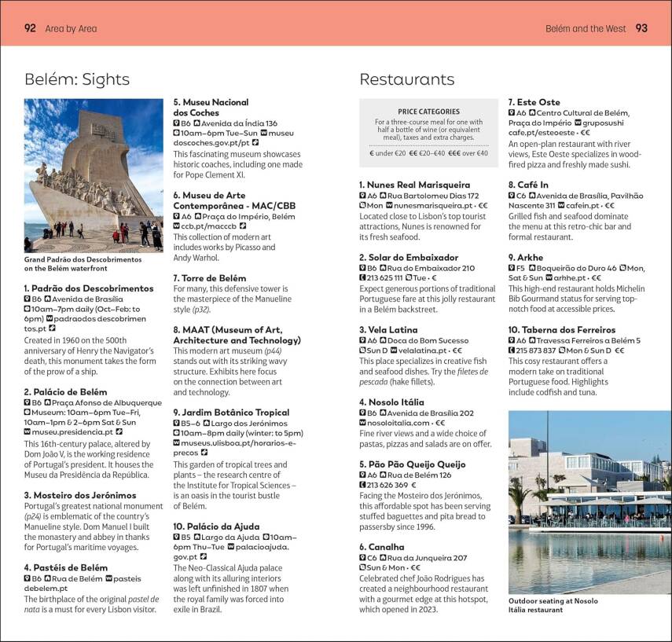This screenshot has height=642, width=672.
Task: Follow the palacioajuda.gov.pt link
Action: 261,547
